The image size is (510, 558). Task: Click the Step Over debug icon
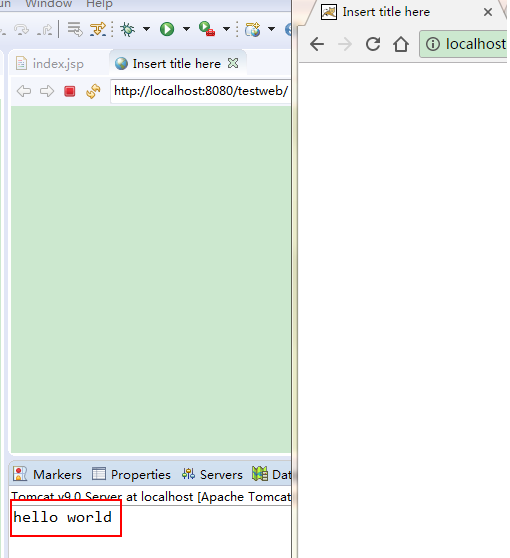[x=21, y=30]
